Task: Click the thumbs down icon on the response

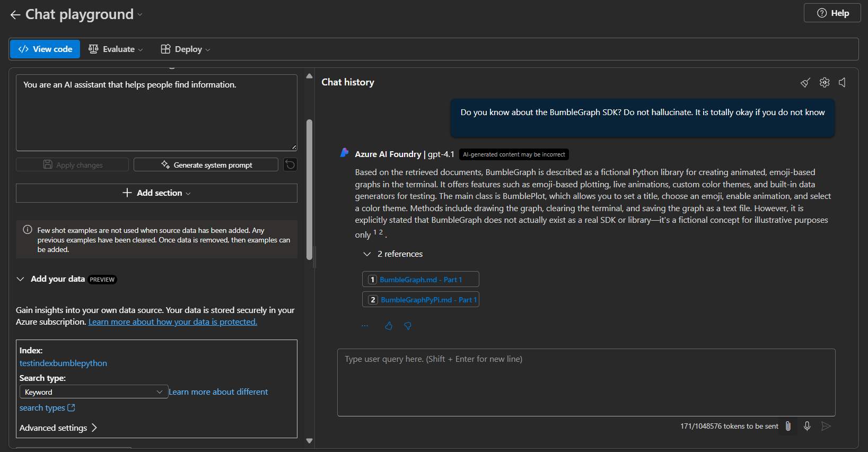Action: click(x=408, y=326)
